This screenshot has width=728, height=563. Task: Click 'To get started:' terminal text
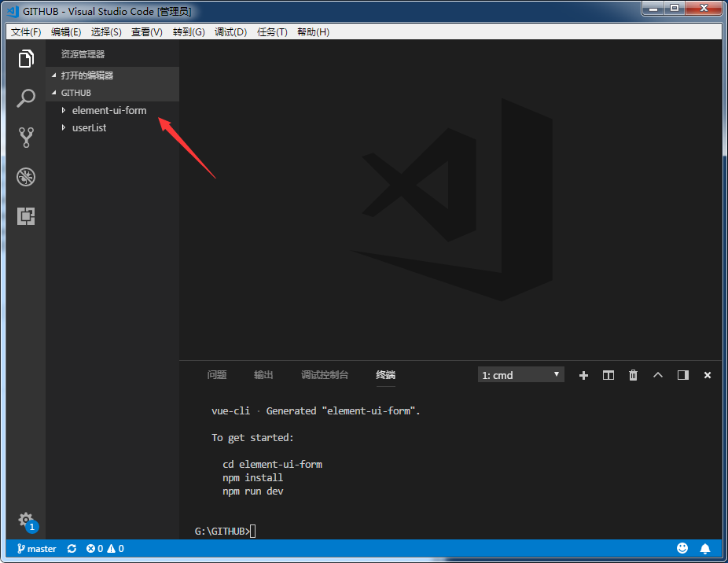pos(252,437)
